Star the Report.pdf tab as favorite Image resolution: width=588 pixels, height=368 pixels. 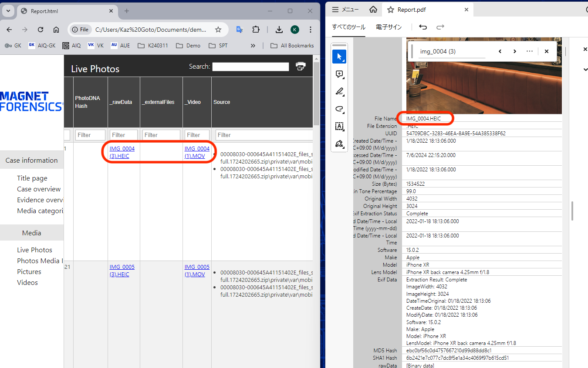390,9
